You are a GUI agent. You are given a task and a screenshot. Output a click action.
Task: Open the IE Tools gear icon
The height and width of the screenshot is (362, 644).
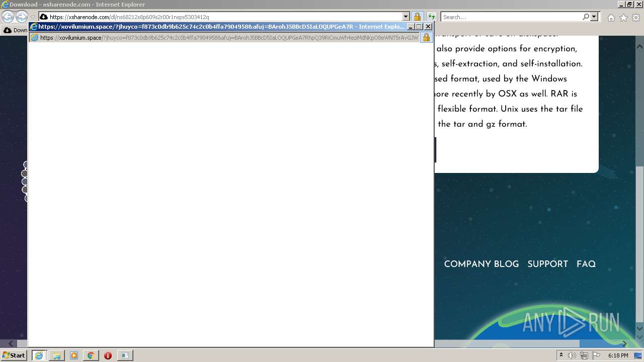coord(636,18)
